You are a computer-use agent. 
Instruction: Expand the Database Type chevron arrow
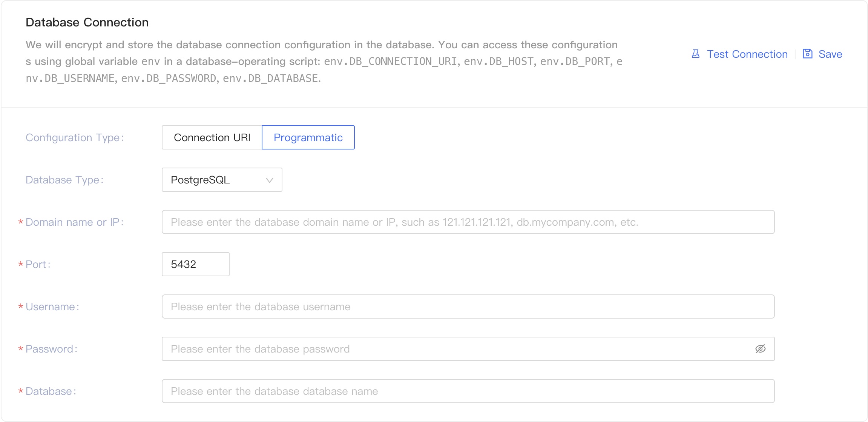tap(269, 180)
